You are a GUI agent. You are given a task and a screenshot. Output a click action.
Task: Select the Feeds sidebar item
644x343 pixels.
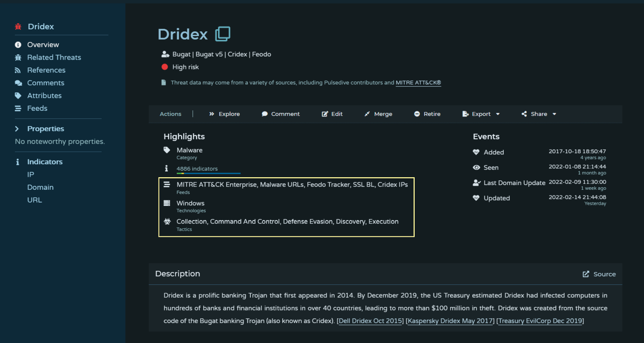click(x=37, y=108)
